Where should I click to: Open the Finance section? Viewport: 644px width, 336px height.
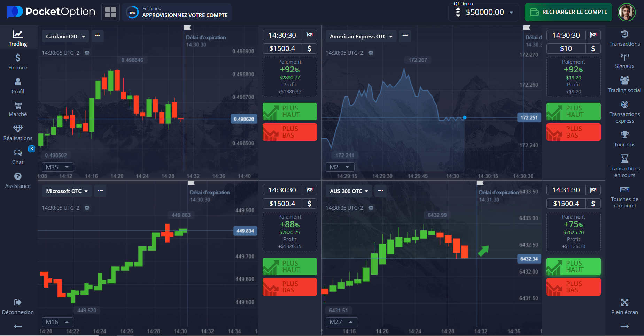pyautogui.click(x=18, y=61)
